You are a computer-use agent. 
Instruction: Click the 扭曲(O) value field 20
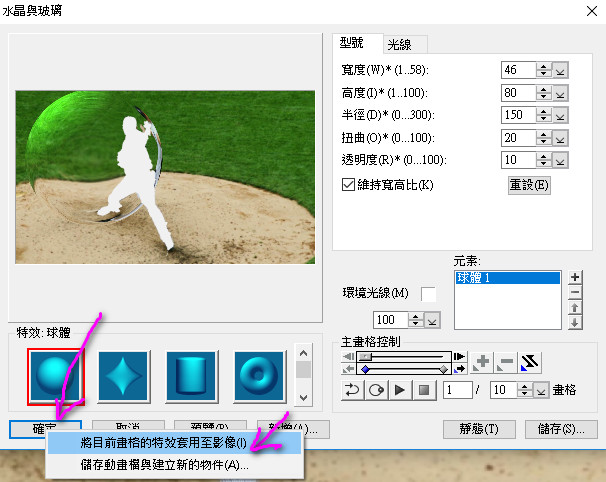click(519, 138)
